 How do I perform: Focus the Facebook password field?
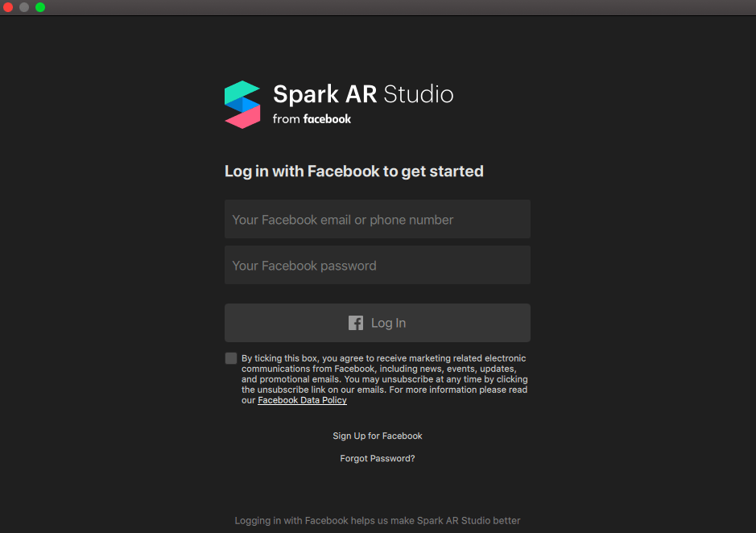[x=378, y=265]
